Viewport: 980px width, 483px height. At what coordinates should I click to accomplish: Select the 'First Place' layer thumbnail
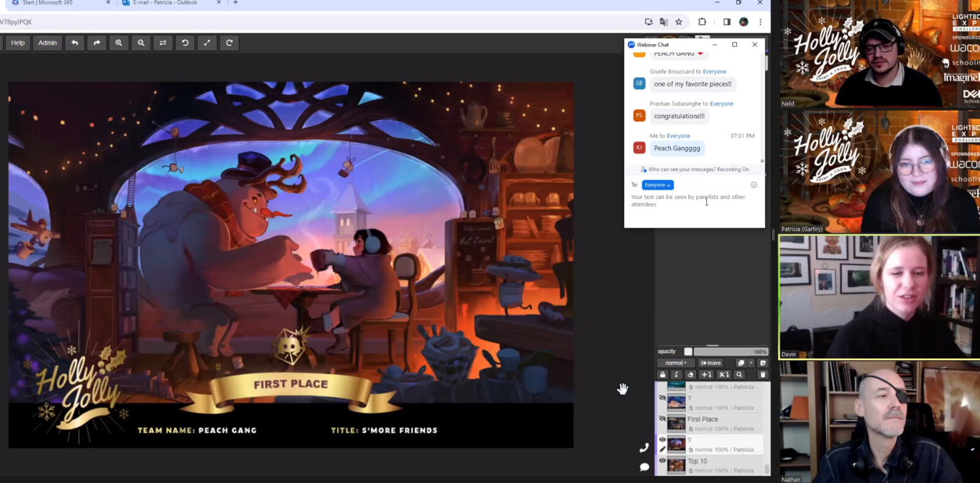[x=676, y=423]
